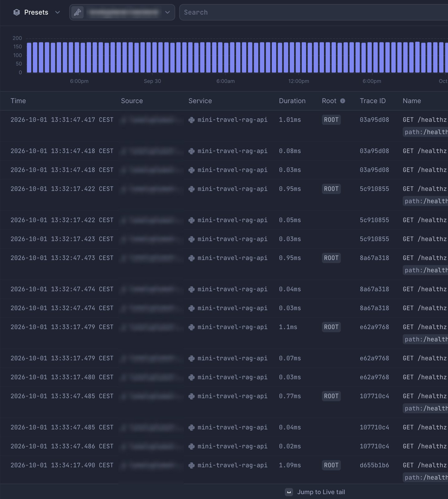The width and height of the screenshot is (448, 499).
Task: Click the Service column header
Action: [x=200, y=101]
